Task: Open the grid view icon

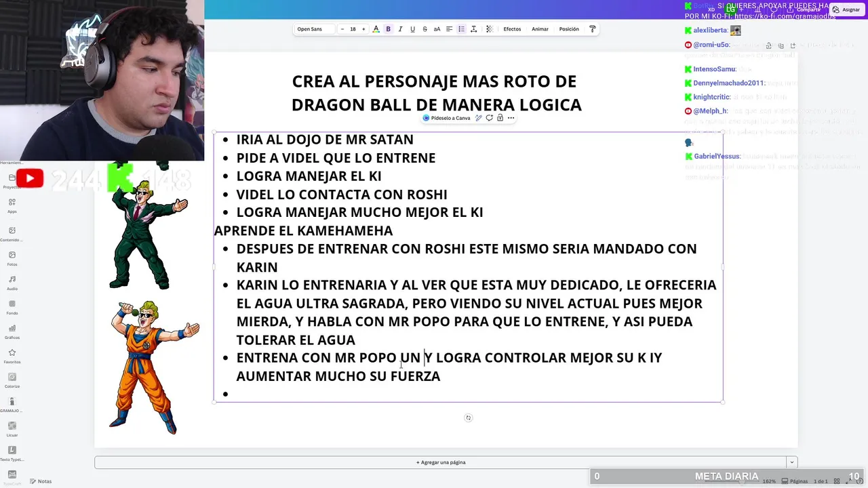Action: [837, 481]
